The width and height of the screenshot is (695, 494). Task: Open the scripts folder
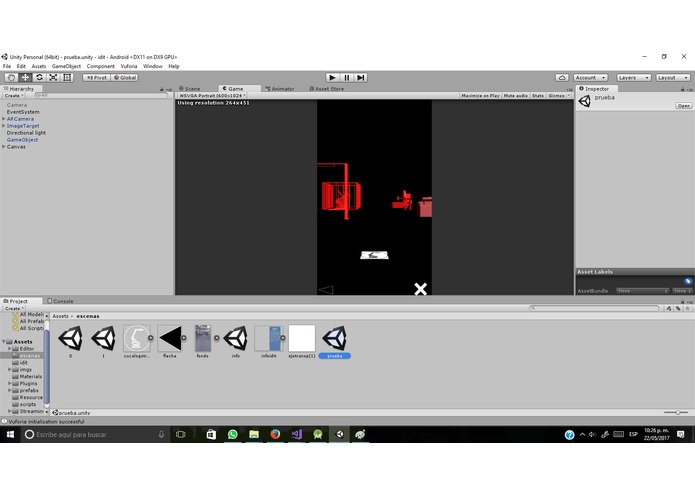tap(27, 405)
